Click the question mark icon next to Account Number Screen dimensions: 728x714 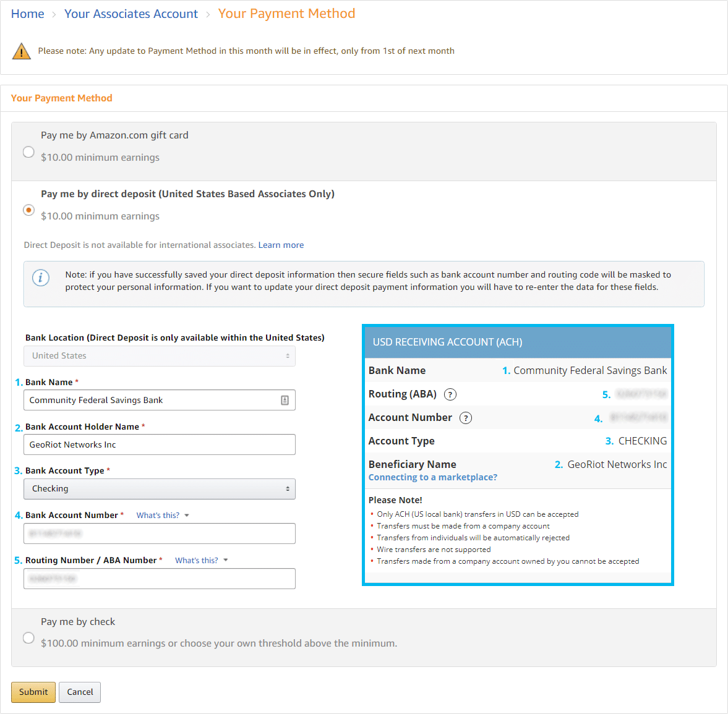[x=465, y=417]
